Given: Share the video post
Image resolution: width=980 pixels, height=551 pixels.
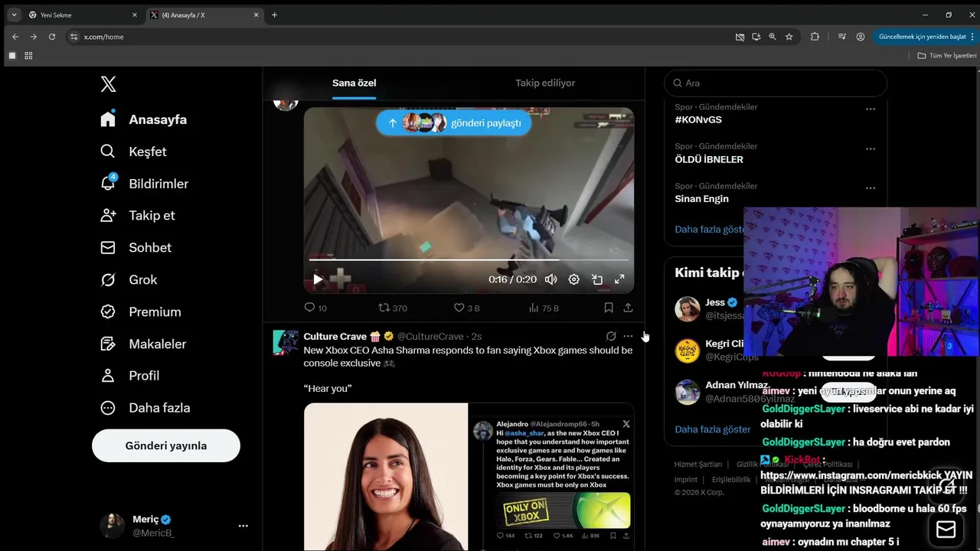Looking at the screenshot, I should coord(628,308).
